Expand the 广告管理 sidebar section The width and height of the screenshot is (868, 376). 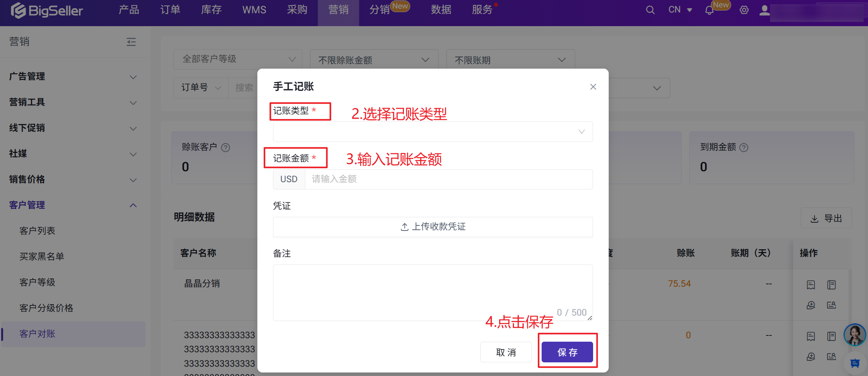tap(73, 76)
